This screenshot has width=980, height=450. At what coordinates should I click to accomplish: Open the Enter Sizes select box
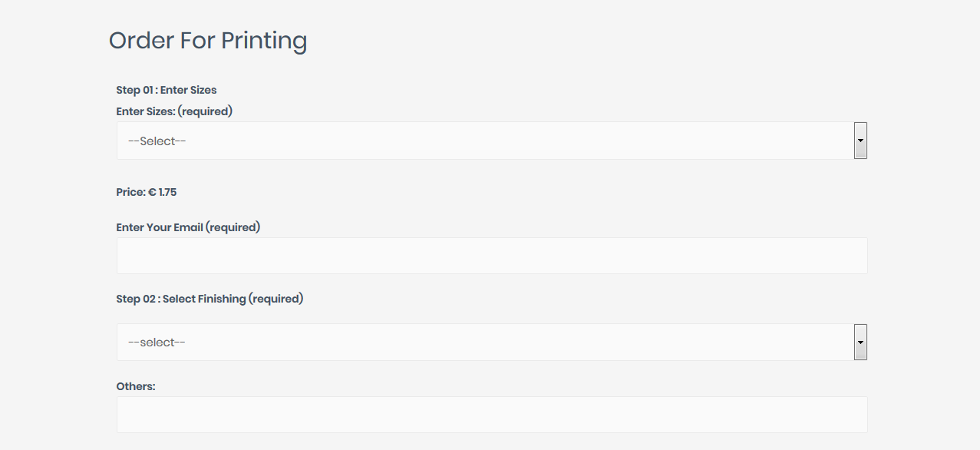pyautogui.click(x=485, y=141)
